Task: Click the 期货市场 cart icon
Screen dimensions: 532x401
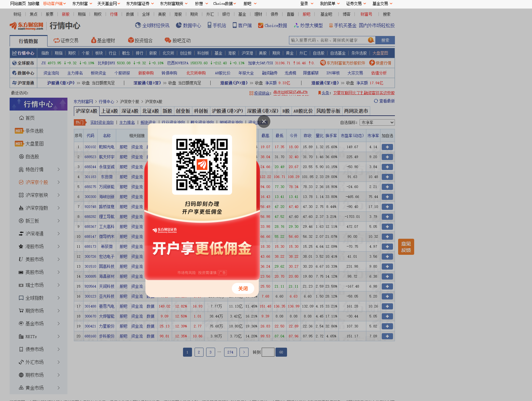Action: point(21,311)
